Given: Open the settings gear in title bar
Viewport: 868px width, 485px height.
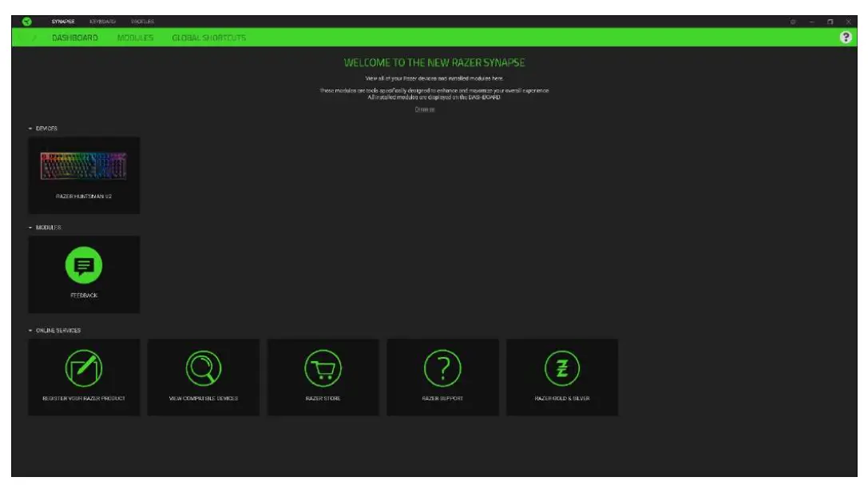Looking at the screenshot, I should [793, 22].
